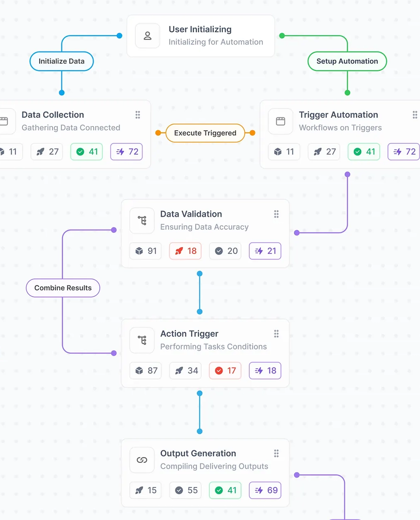
Task: Click the Combine Results edge label
Action: (x=63, y=288)
